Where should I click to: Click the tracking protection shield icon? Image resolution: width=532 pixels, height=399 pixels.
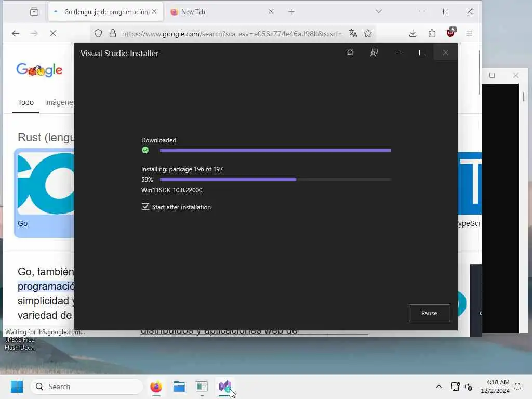coord(98,33)
